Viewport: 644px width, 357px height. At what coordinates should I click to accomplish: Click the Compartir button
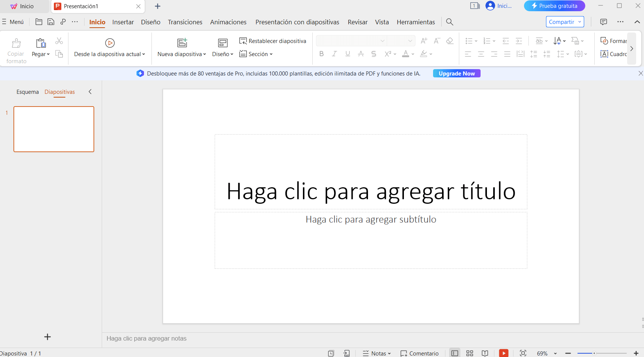click(562, 22)
